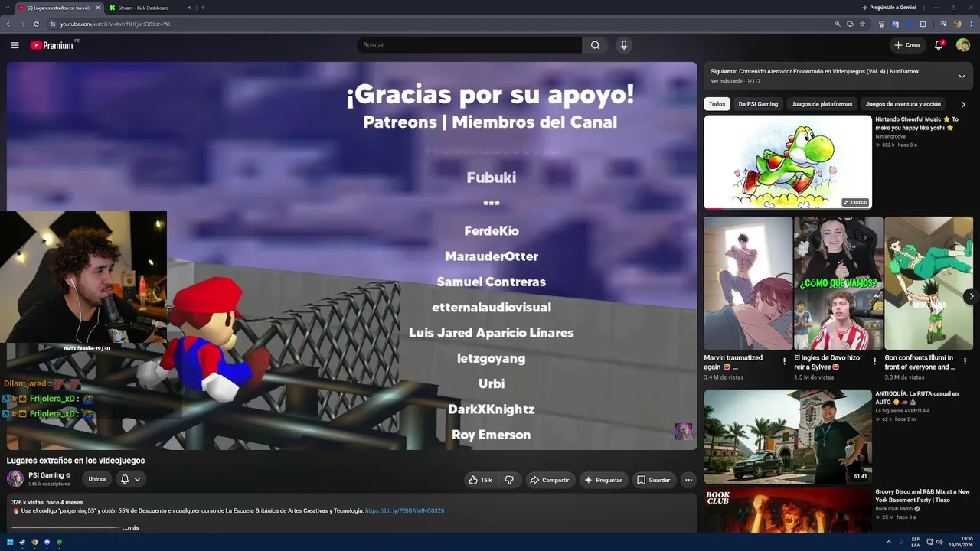This screenshot has width=980, height=551.
Task: Dislike the video with the thumbs-down icon
Action: [509, 480]
